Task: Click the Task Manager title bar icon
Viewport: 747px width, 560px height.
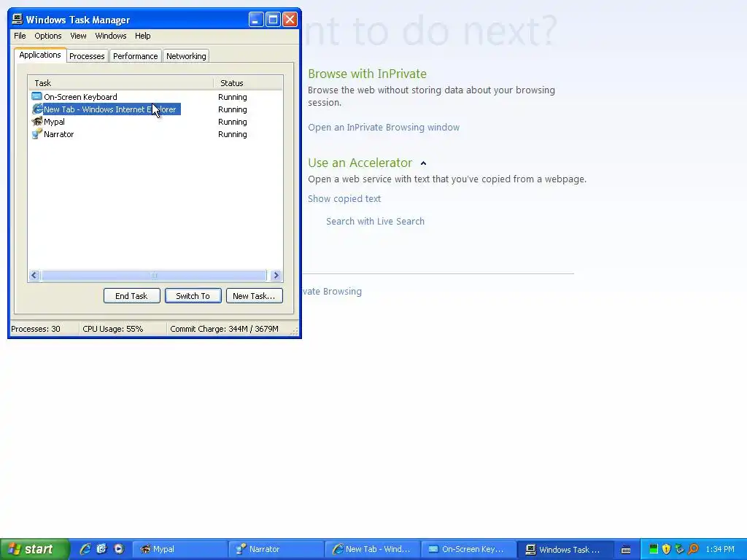Action: [18, 19]
